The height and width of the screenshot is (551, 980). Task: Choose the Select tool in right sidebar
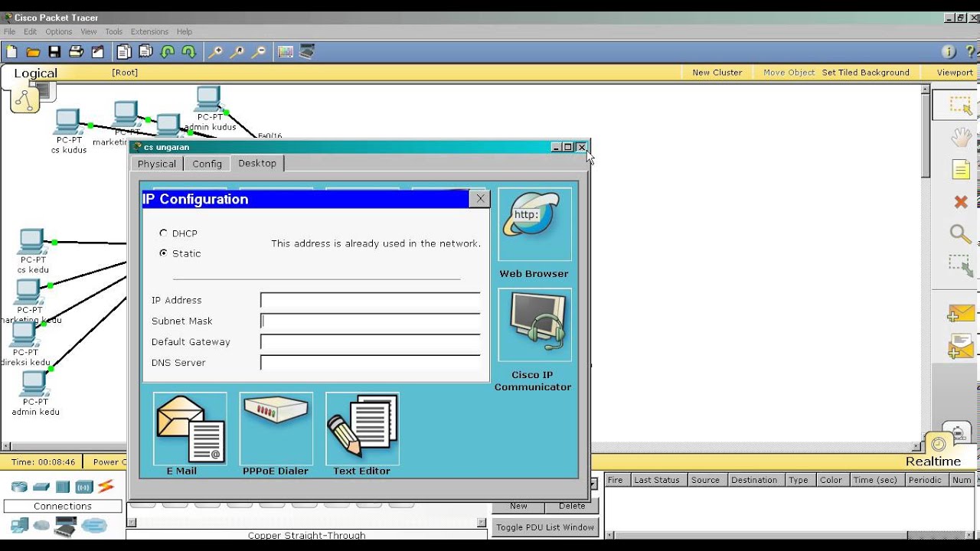pyautogui.click(x=961, y=106)
